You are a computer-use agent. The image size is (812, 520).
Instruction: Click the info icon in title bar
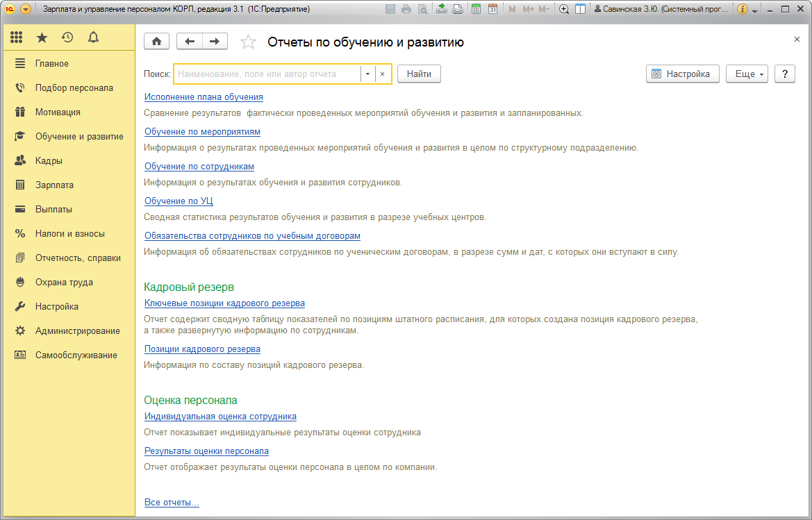(742, 9)
